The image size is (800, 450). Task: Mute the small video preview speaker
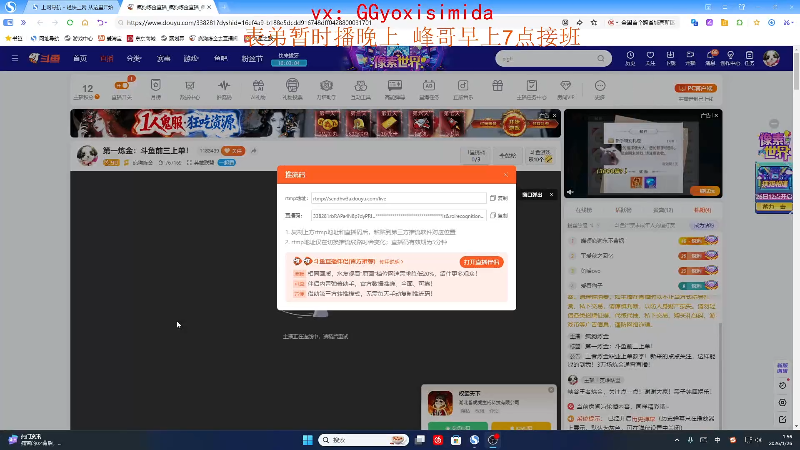pos(570,192)
